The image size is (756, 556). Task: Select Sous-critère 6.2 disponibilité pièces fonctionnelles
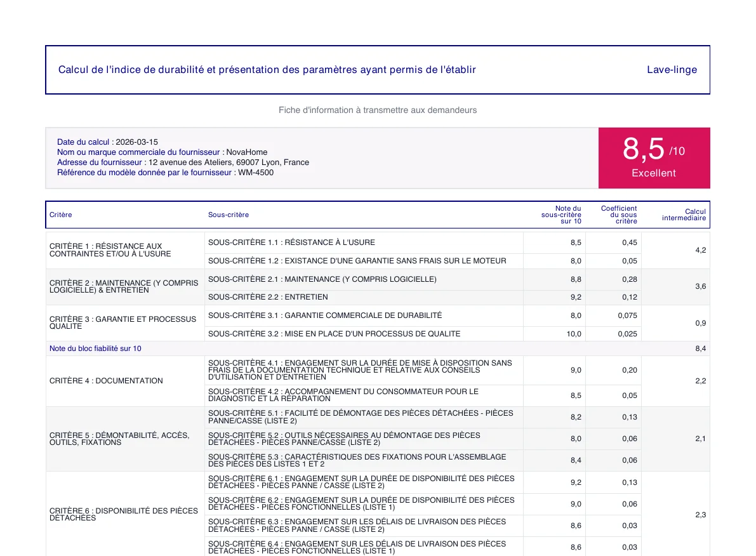coord(361,503)
